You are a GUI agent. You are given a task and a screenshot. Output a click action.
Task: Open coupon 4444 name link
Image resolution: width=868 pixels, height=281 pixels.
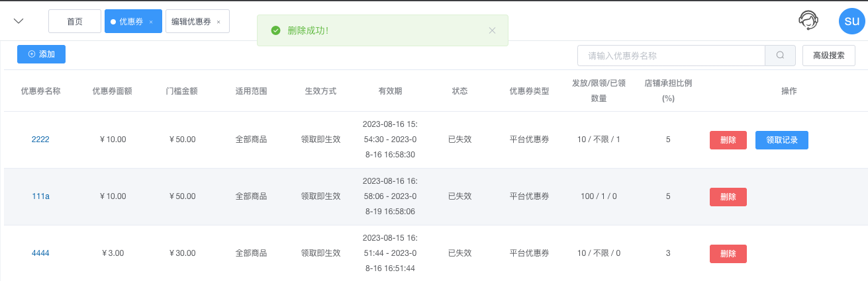[40, 253]
